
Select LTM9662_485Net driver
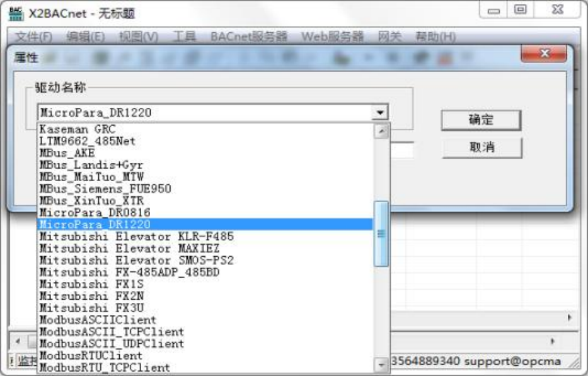(205, 141)
